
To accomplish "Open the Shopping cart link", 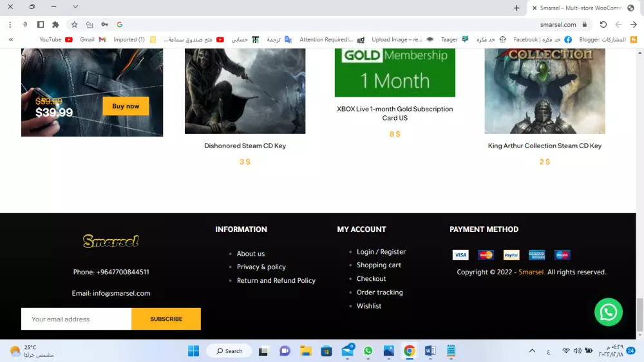I will [379, 265].
